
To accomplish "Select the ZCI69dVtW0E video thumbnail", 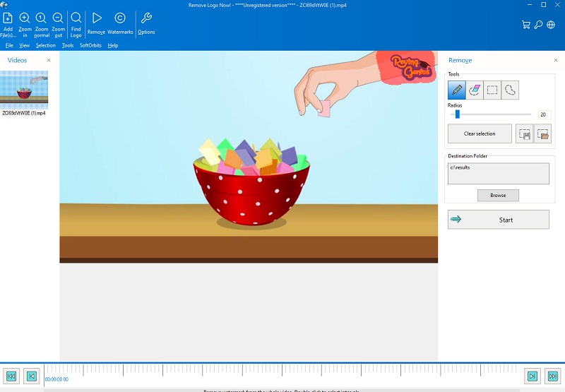I will click(x=24, y=88).
